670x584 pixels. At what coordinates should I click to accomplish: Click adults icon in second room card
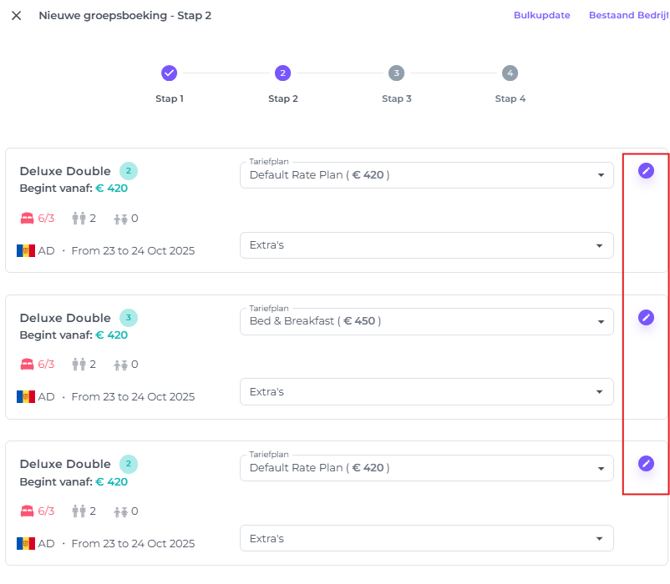pyautogui.click(x=79, y=364)
